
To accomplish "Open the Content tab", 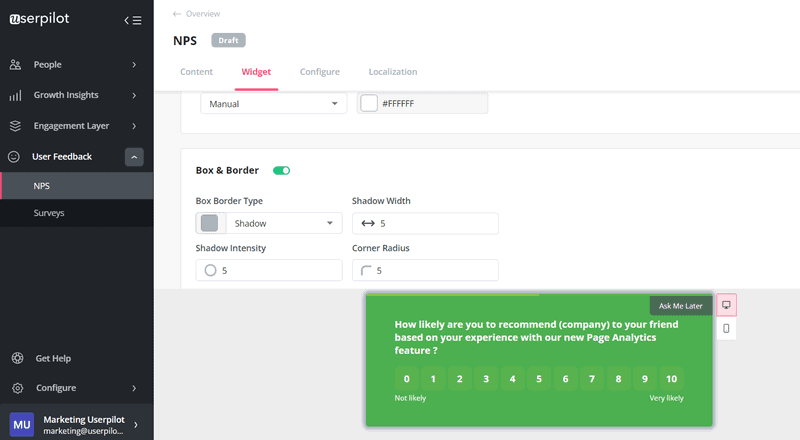I will coord(196,72).
